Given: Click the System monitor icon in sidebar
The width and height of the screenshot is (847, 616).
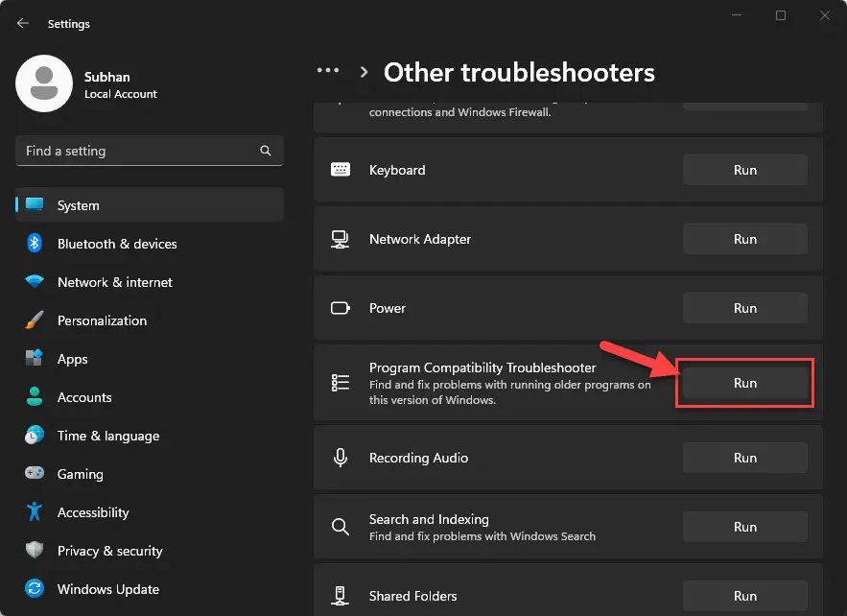Looking at the screenshot, I should 35,204.
